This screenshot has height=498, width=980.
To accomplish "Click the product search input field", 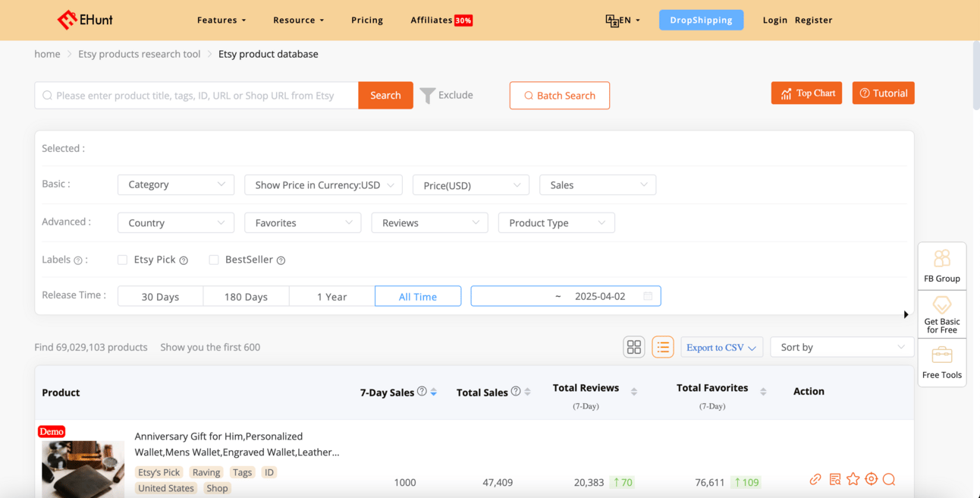I will coord(196,96).
